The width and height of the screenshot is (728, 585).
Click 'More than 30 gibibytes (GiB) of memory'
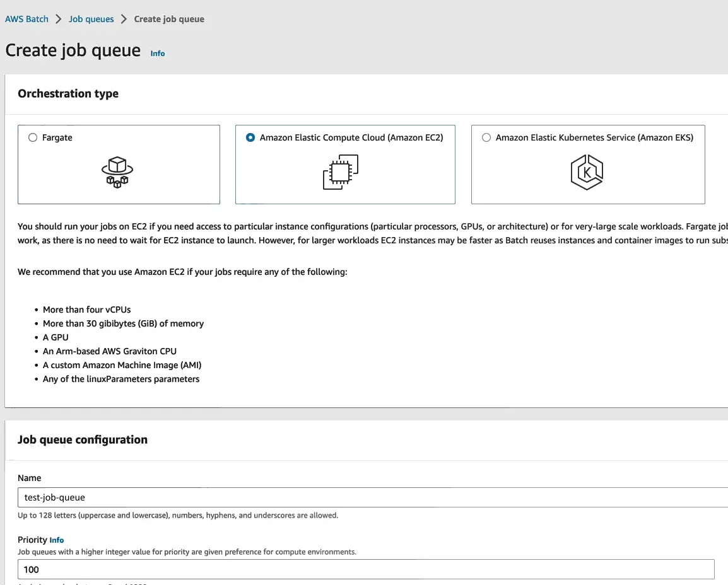click(x=123, y=323)
